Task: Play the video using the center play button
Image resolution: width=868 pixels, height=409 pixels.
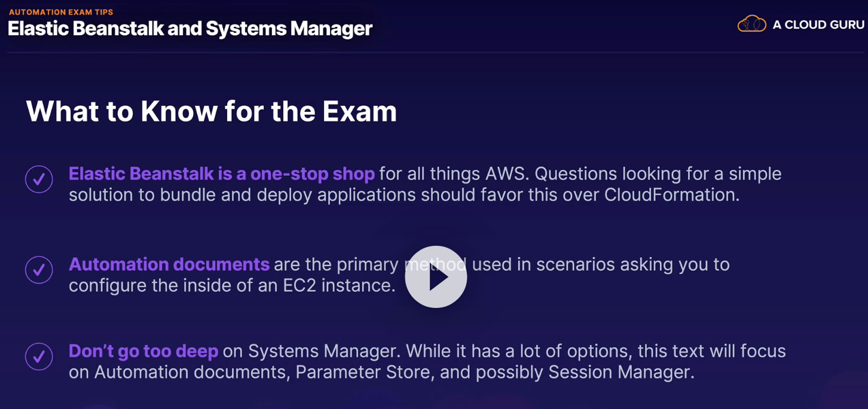Action: (x=436, y=277)
